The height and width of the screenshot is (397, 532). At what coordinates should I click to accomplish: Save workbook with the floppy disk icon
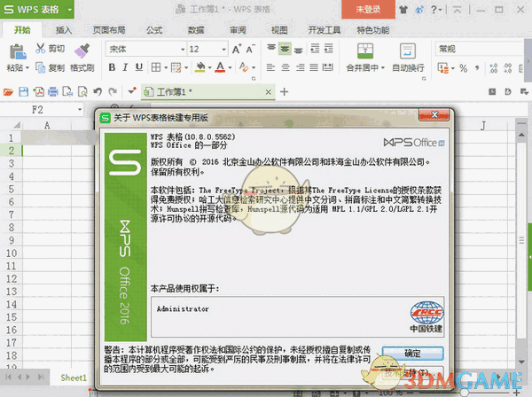(23, 92)
